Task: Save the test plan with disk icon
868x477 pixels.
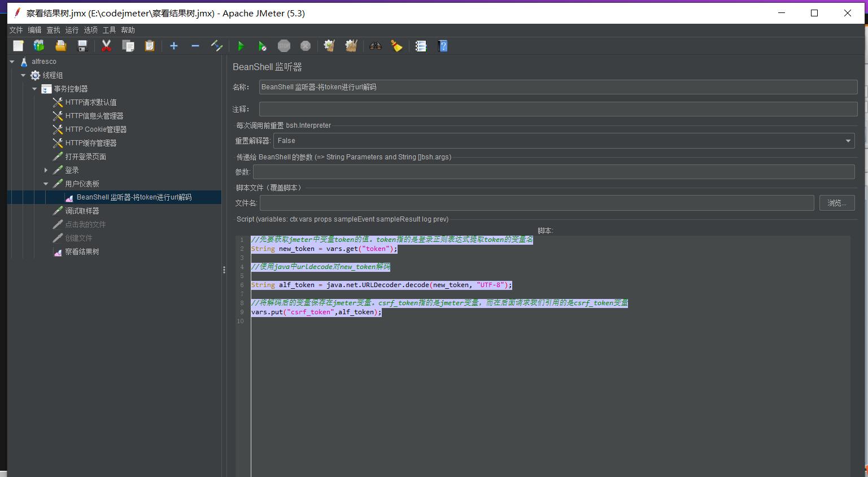Action: pos(82,46)
